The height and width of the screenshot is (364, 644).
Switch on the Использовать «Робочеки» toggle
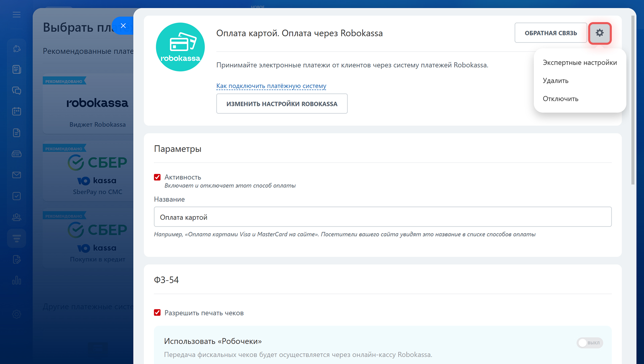point(590,343)
